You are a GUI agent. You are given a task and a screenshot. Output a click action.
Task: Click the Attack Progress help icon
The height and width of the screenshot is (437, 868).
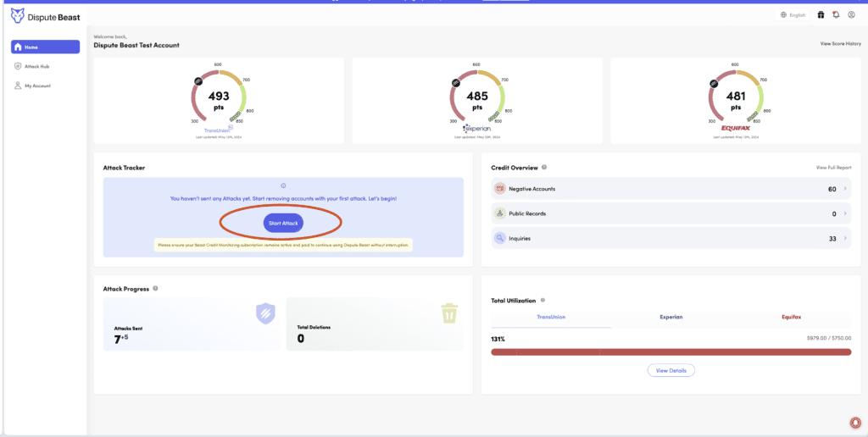coord(155,289)
